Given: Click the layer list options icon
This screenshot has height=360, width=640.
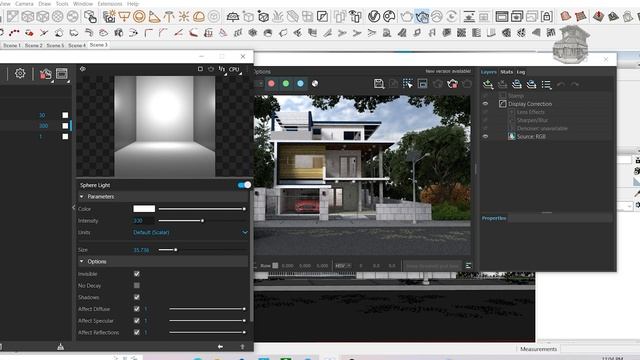Looking at the screenshot, I should (546, 84).
